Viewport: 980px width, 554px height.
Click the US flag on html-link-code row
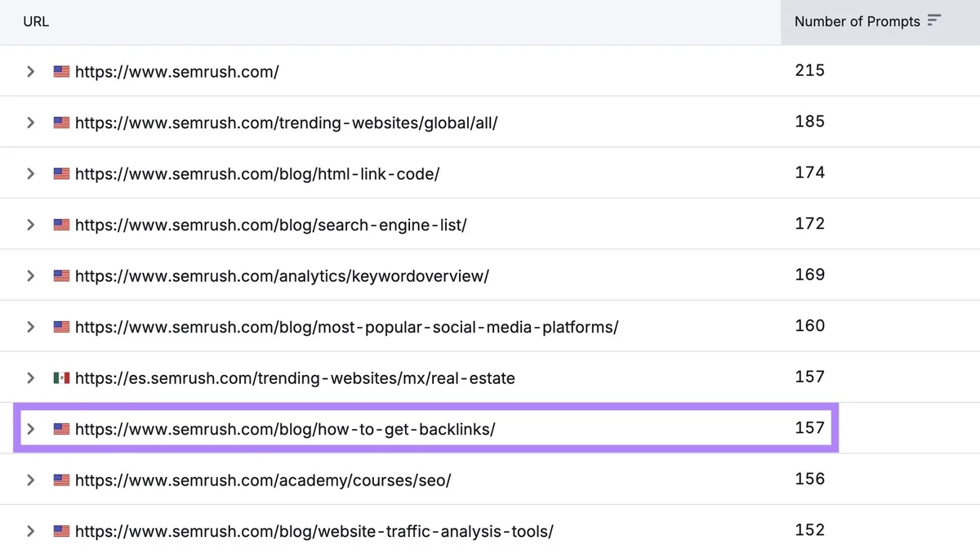(x=61, y=173)
